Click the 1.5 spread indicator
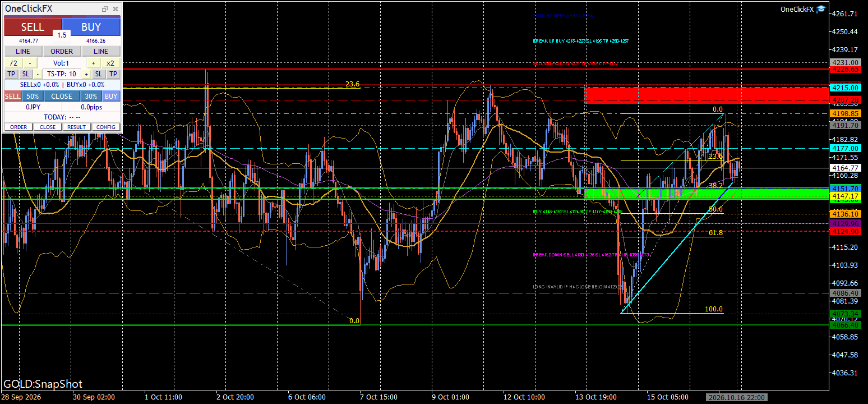The image size is (868, 404). pos(62,35)
